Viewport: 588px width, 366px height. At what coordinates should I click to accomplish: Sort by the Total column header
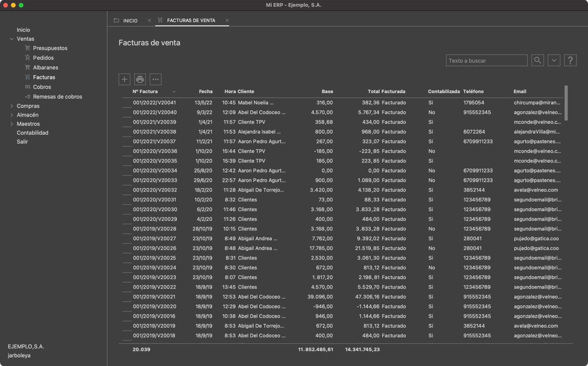pyautogui.click(x=374, y=91)
